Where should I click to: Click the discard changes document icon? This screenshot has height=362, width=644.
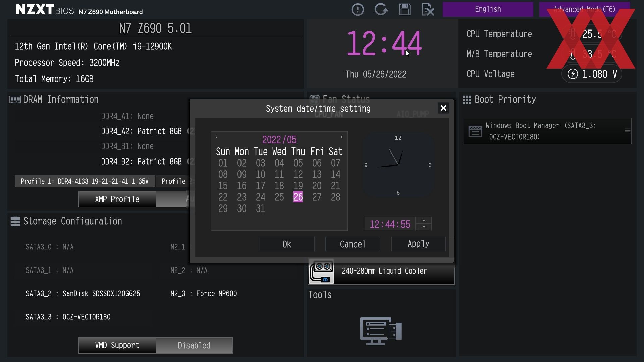tap(428, 9)
